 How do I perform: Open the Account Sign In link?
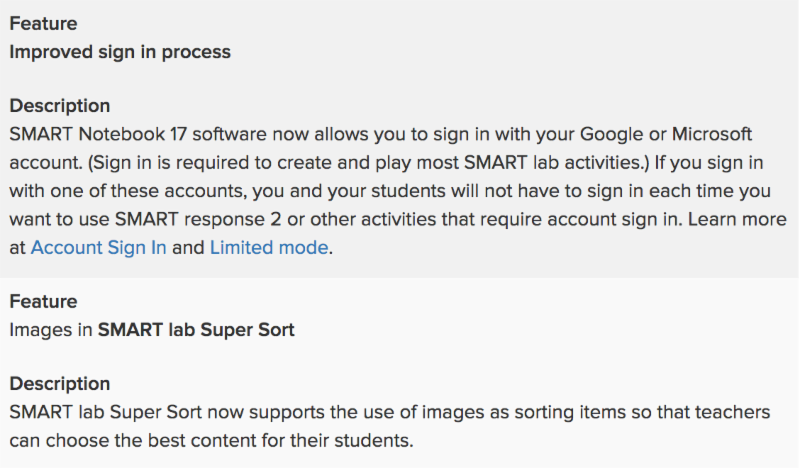click(99, 248)
